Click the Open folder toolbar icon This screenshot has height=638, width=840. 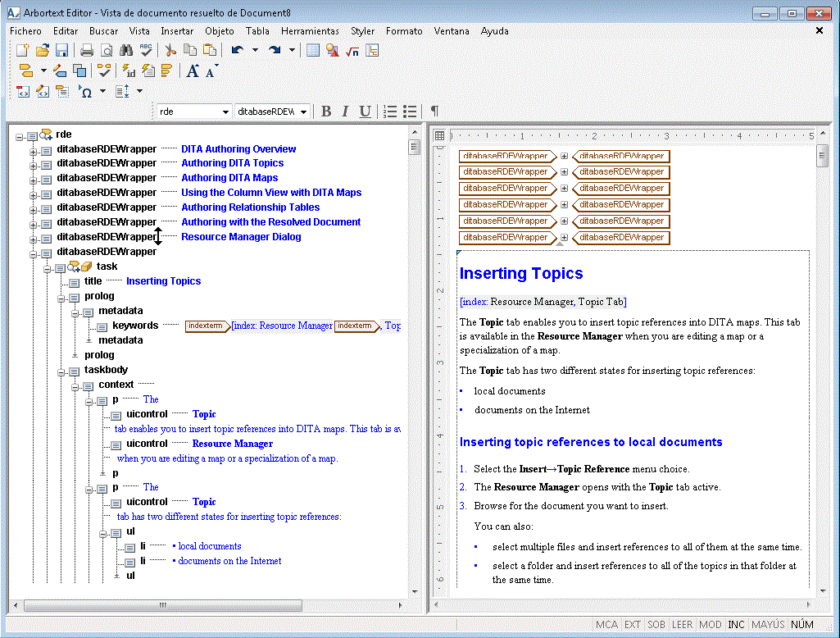point(43,50)
